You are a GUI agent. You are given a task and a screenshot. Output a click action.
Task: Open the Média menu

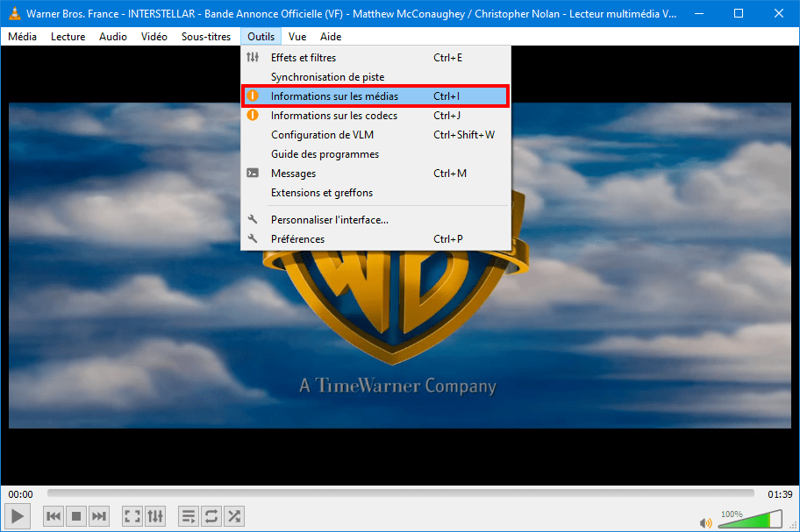23,37
